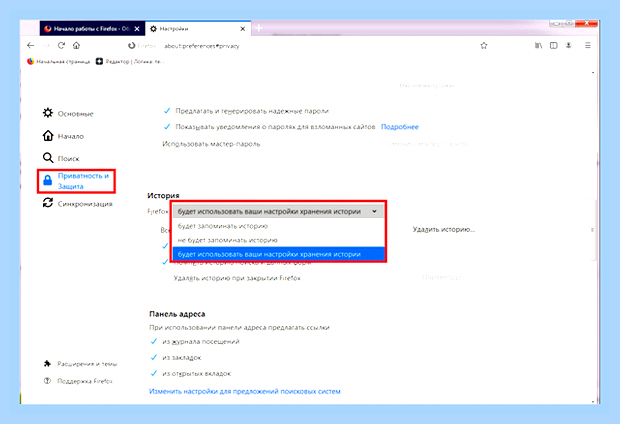This screenshot has width=620, height=424.
Task: Open the 'Подробнее' link
Action: pos(400,127)
